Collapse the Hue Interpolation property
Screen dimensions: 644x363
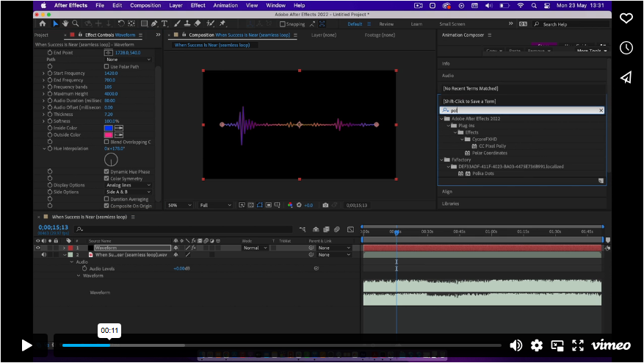(44, 149)
